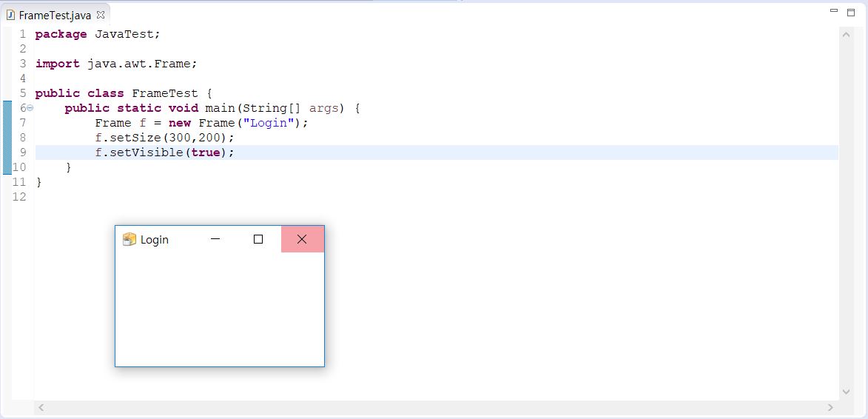Click the empty content area of Login window
This screenshot has height=419, width=868.
tap(220, 309)
